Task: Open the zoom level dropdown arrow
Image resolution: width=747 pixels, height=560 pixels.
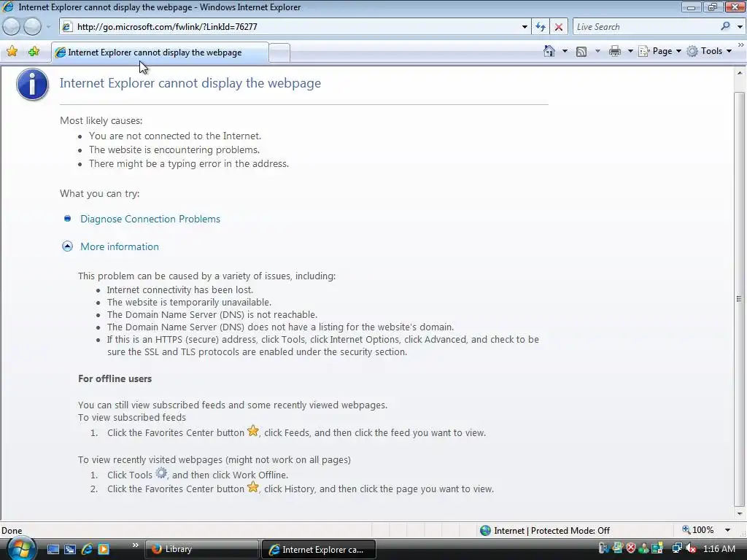Action: click(727, 530)
